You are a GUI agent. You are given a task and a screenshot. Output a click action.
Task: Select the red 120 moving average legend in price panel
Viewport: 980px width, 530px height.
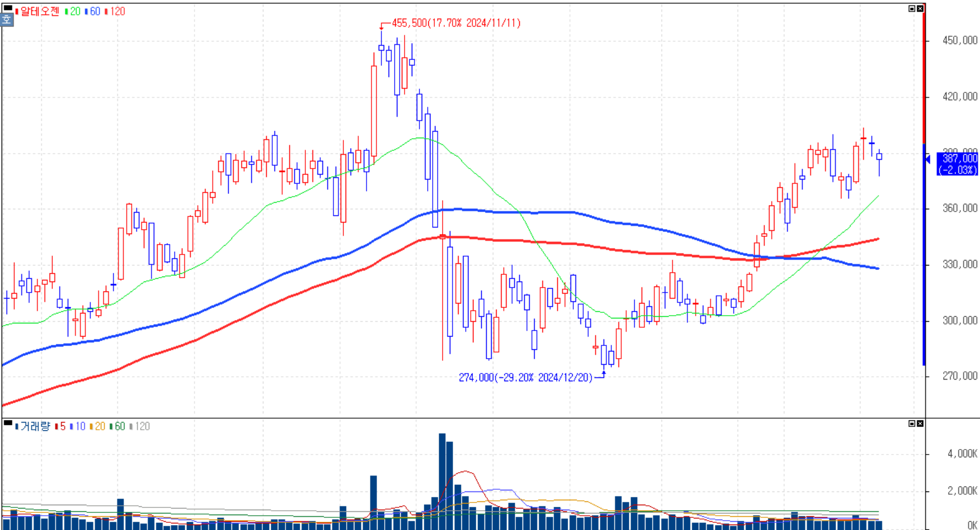[115, 12]
